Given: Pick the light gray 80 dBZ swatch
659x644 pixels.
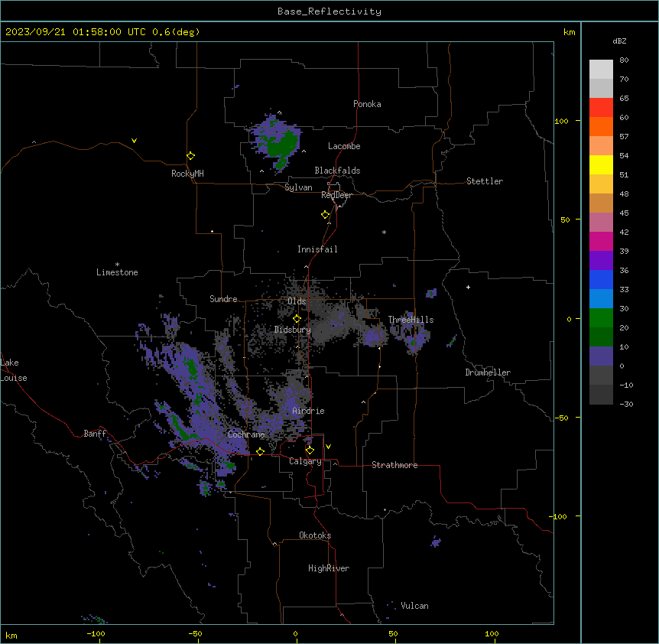Looking at the screenshot, I should 601,70.
